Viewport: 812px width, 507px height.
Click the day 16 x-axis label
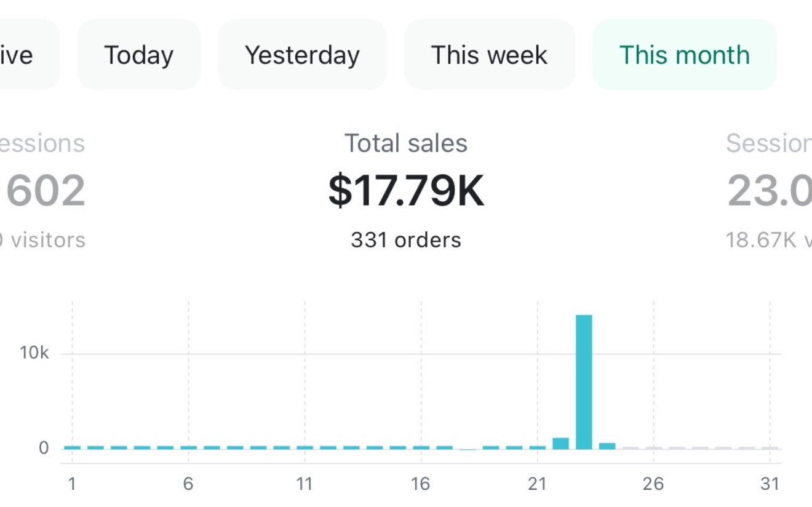coord(421,484)
